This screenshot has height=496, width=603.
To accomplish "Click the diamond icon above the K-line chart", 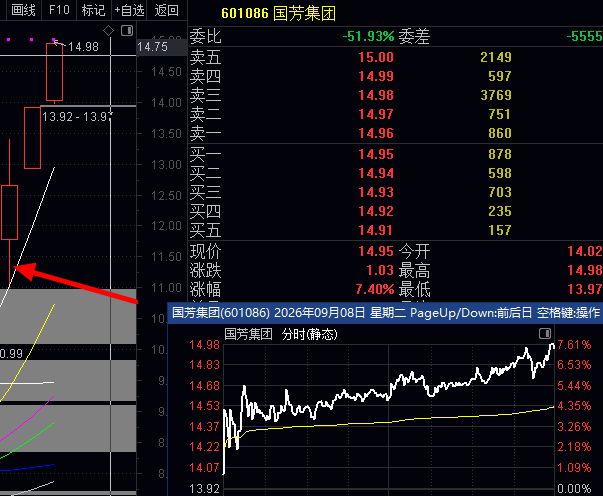I will (109, 30).
